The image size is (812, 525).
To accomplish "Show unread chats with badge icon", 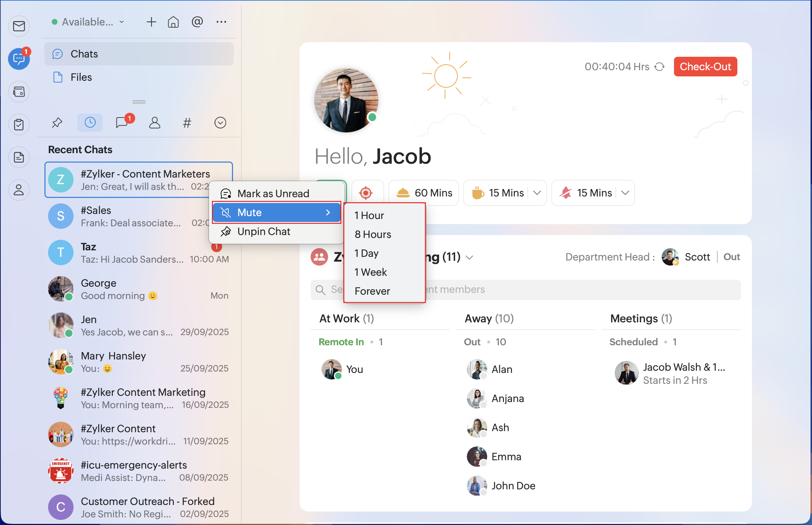I will click(x=122, y=123).
